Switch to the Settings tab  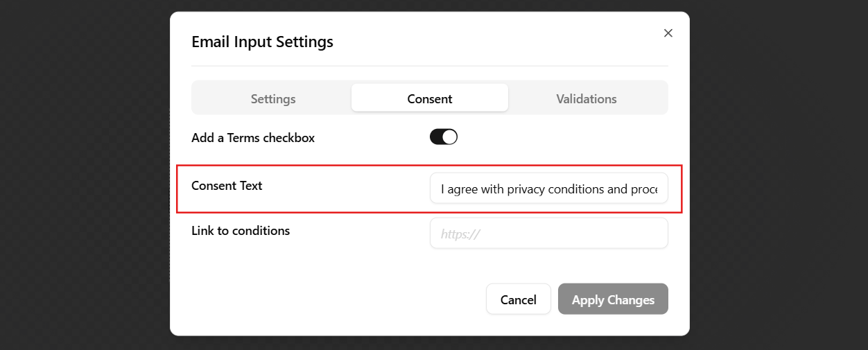point(272,98)
